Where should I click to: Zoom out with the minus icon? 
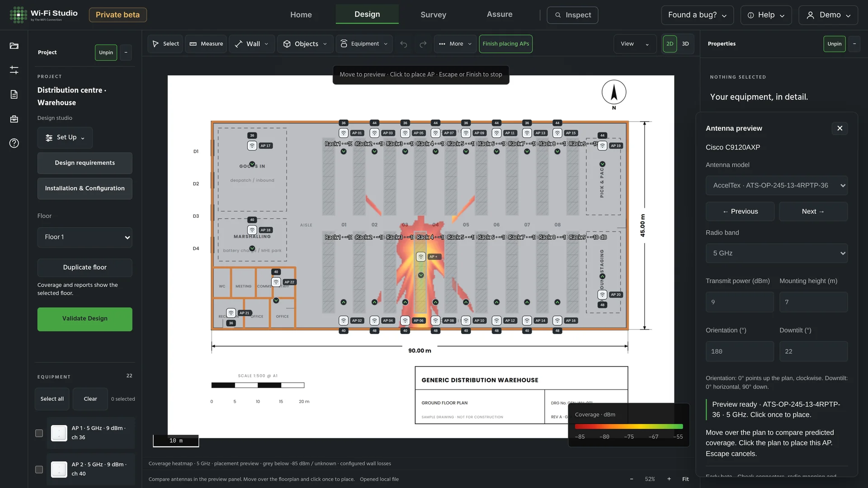pyautogui.click(x=632, y=479)
